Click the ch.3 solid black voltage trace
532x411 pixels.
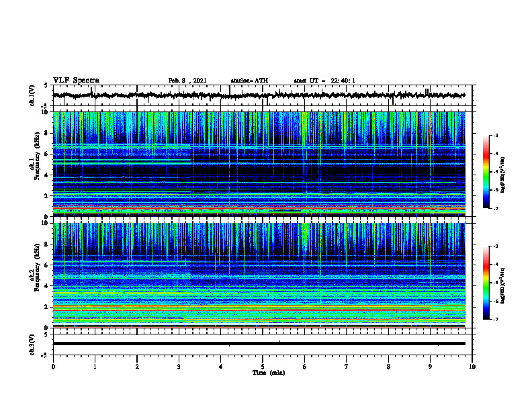(x=259, y=344)
